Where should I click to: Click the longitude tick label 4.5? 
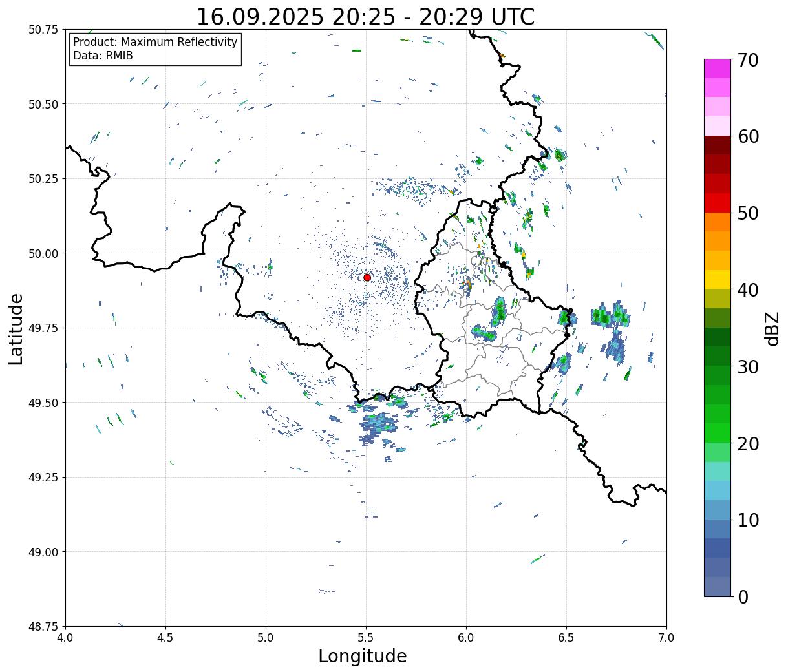166,638
